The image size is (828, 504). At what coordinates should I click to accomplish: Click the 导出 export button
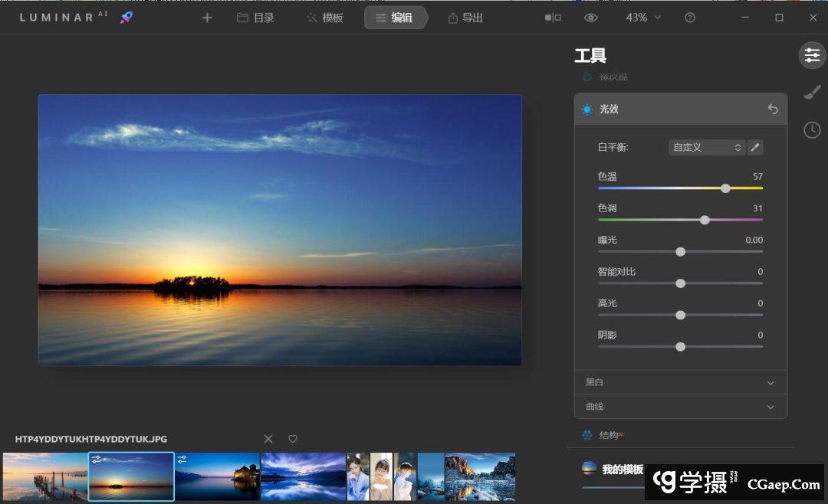point(465,18)
